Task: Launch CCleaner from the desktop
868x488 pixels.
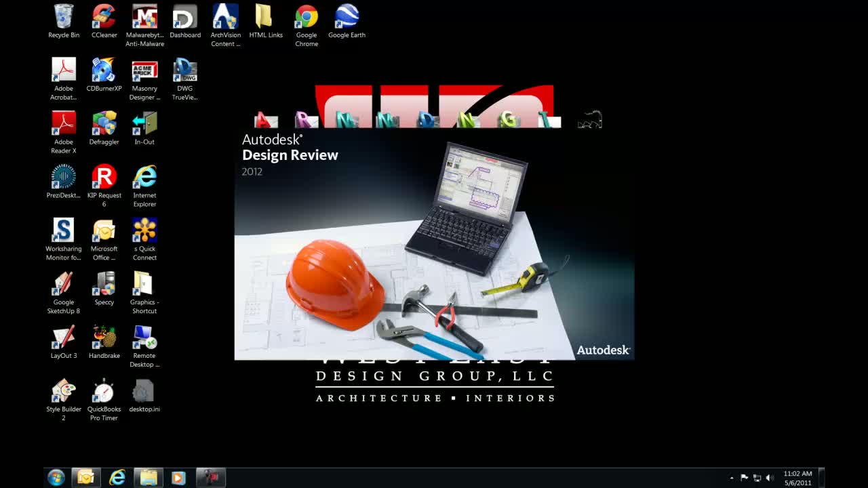Action: pyautogui.click(x=104, y=22)
